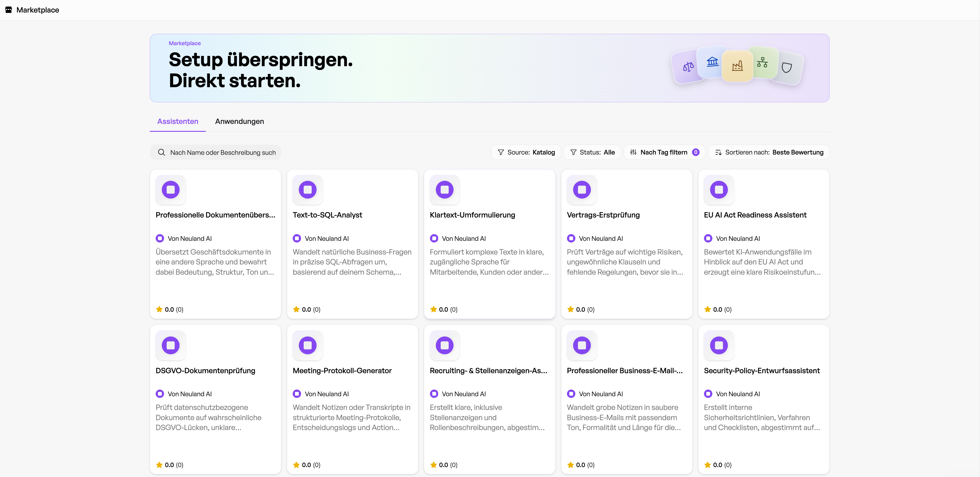Screen dimensions: 980x477
Task: Switch to the Anwendungen tab
Action: point(239,121)
